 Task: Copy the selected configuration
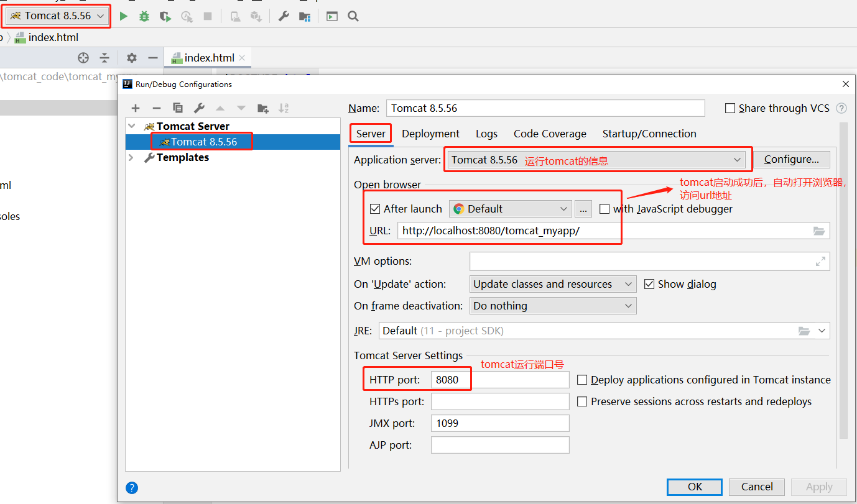pos(178,108)
